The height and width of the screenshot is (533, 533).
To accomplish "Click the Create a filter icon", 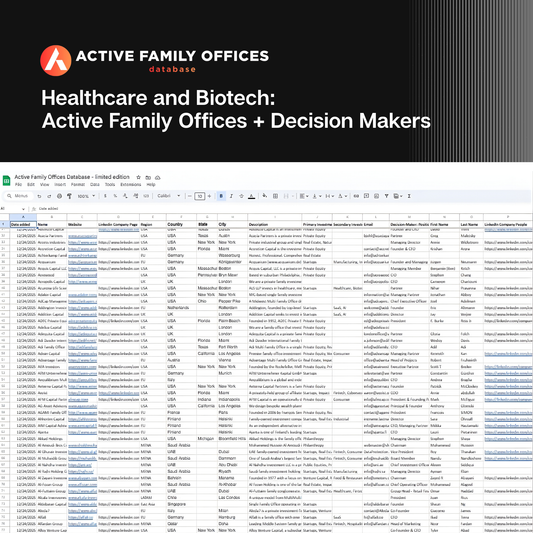I will click(386, 196).
